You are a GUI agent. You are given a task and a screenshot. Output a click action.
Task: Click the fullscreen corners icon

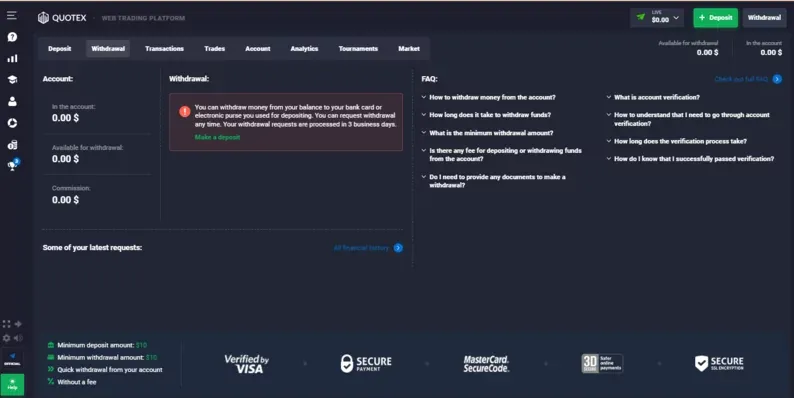pyautogui.click(x=7, y=324)
